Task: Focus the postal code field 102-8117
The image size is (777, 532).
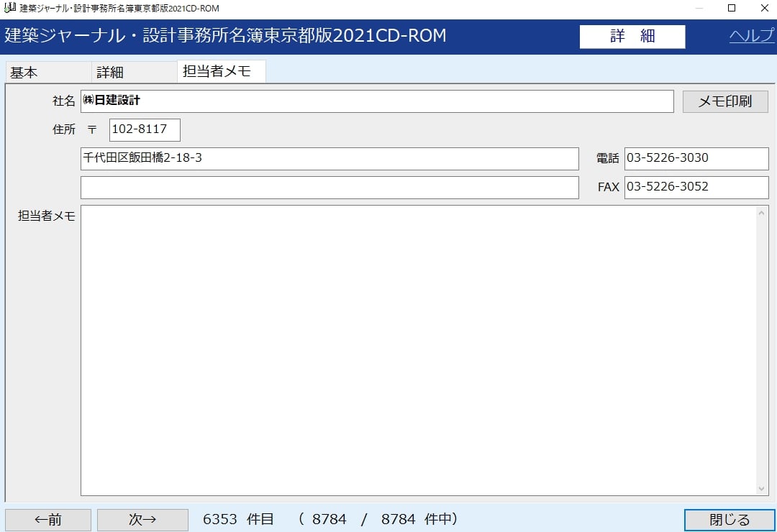Action: click(145, 130)
